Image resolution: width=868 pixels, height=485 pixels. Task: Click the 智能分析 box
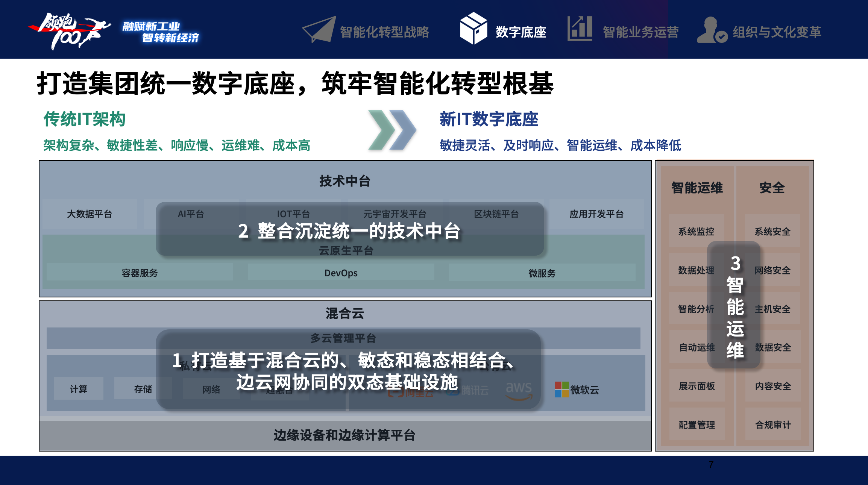697,308
